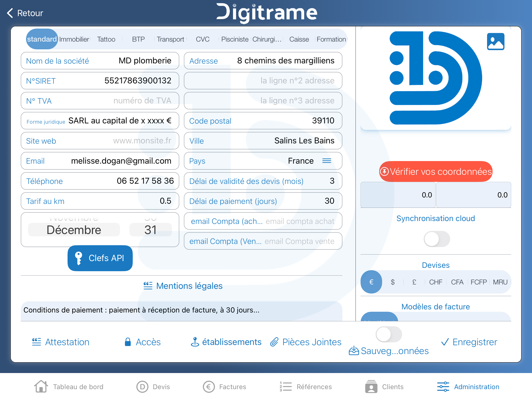Switch to the Formation tab
The width and height of the screenshot is (532, 399).
point(331,39)
